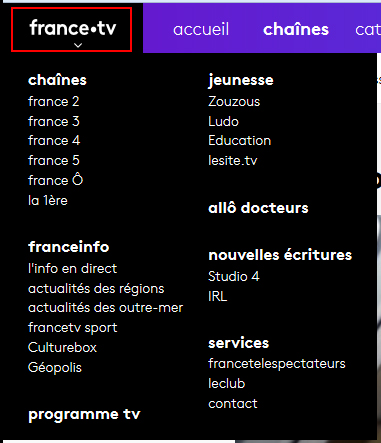
Task: Click the chevron below the france•tv logo
Action: click(x=78, y=45)
